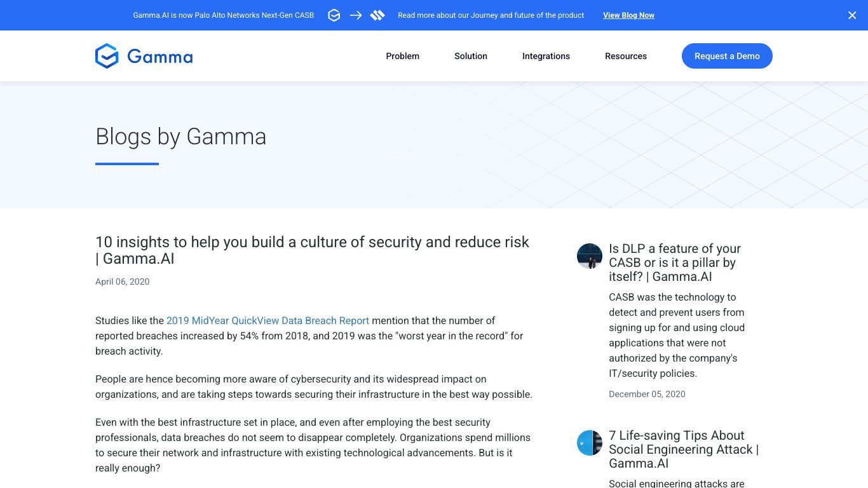Screen dimensions: 868x488
Task: Open 'Is DLP a feature of your CASB' article
Action: click(675, 262)
